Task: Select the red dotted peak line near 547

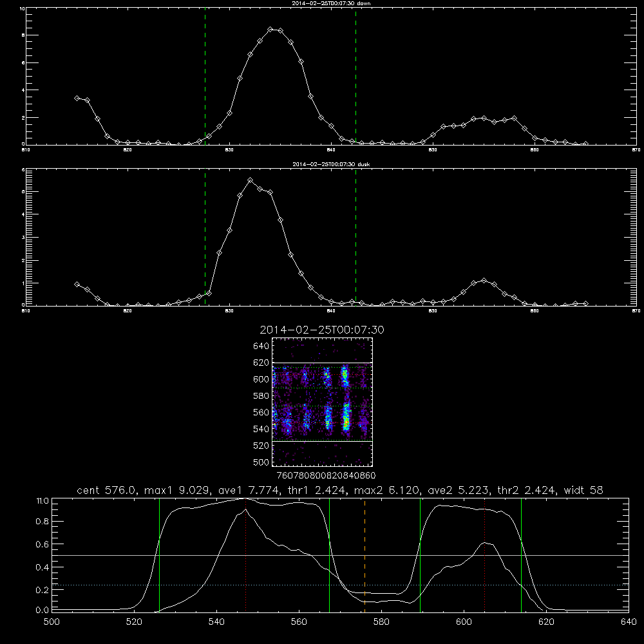Action: [245, 554]
